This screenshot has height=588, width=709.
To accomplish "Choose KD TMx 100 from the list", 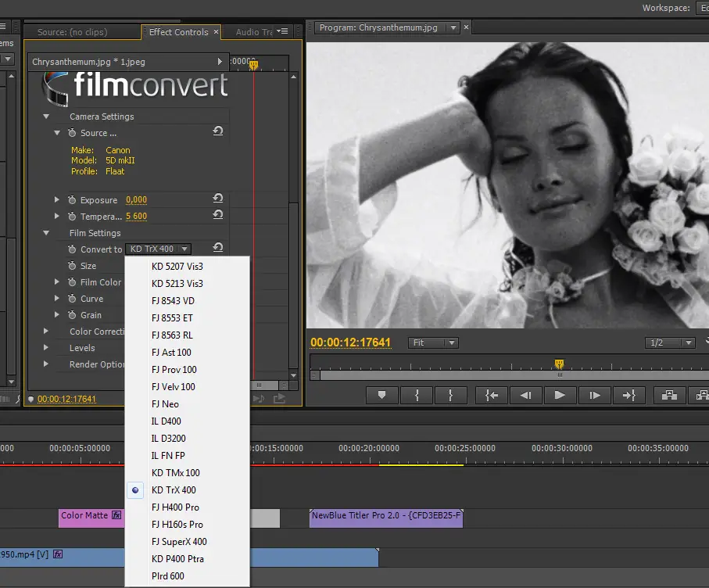I will click(175, 472).
